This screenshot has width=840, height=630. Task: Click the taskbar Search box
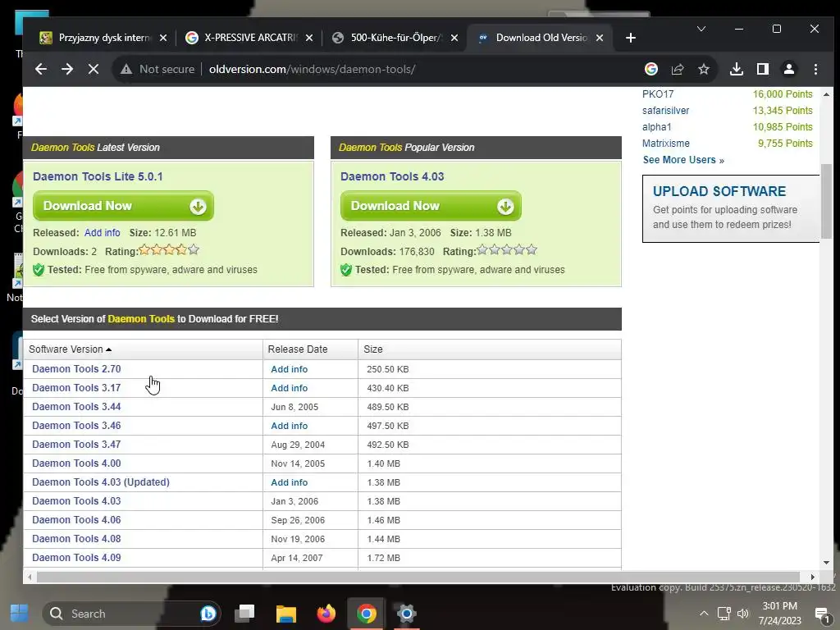[x=131, y=614]
